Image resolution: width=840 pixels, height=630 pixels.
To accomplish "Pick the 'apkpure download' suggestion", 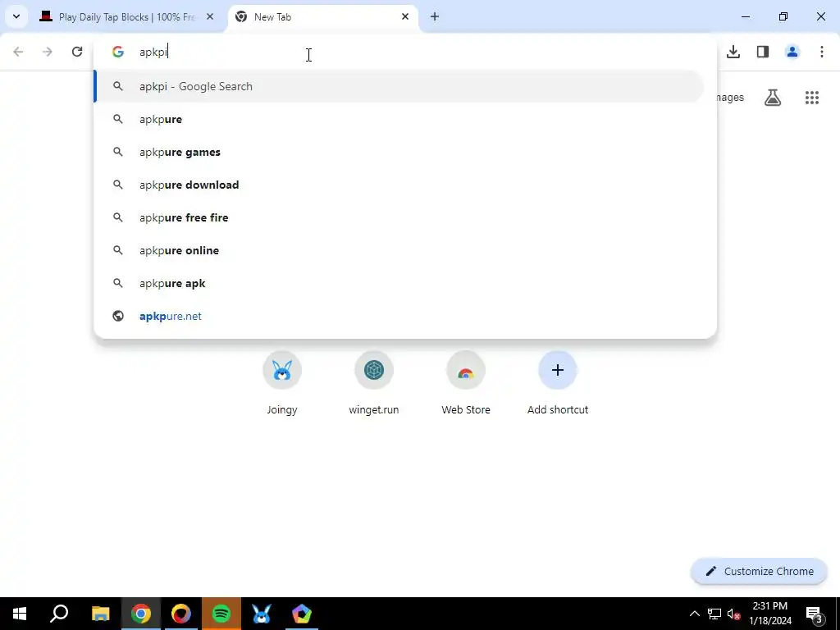I will pyautogui.click(x=399, y=185).
